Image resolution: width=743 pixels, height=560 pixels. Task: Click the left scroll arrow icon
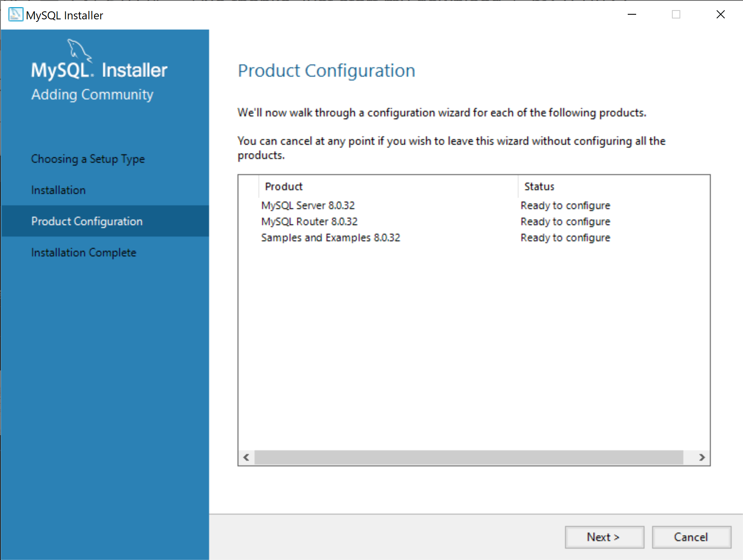click(245, 457)
